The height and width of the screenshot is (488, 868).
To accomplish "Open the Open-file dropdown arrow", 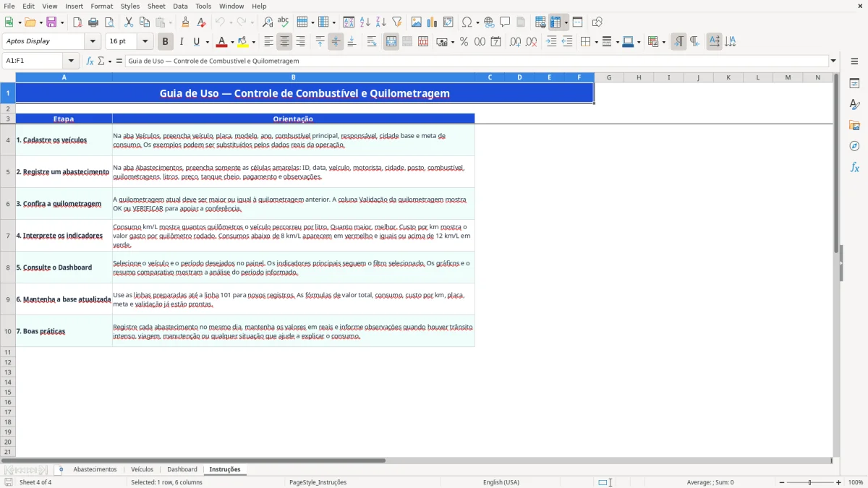I will pyautogui.click(x=40, y=22).
